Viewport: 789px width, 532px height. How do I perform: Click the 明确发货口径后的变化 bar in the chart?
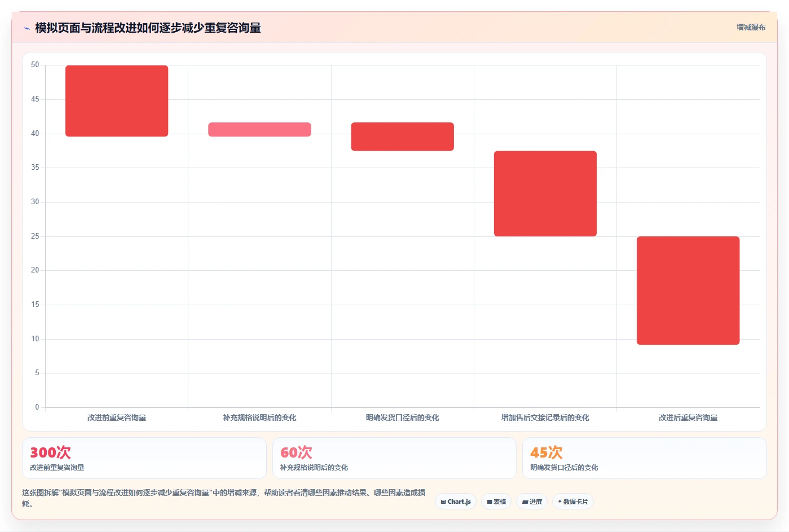pyautogui.click(x=402, y=137)
